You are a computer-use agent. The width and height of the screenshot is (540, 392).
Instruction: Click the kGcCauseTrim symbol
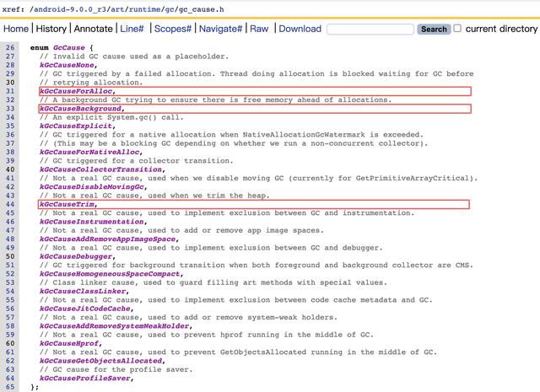click(x=67, y=204)
